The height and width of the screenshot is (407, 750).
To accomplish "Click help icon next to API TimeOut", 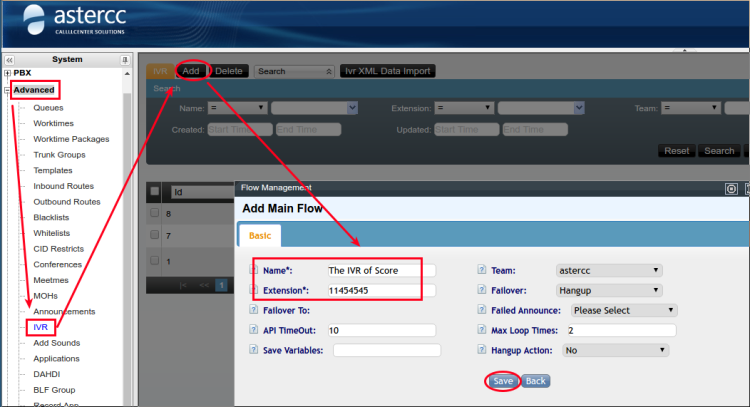I will click(x=252, y=330).
